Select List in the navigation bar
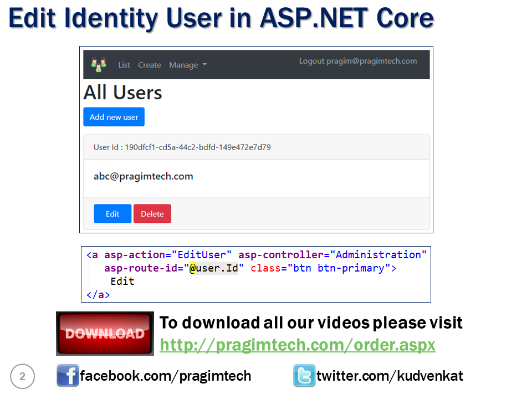532x399 pixels. (x=124, y=65)
